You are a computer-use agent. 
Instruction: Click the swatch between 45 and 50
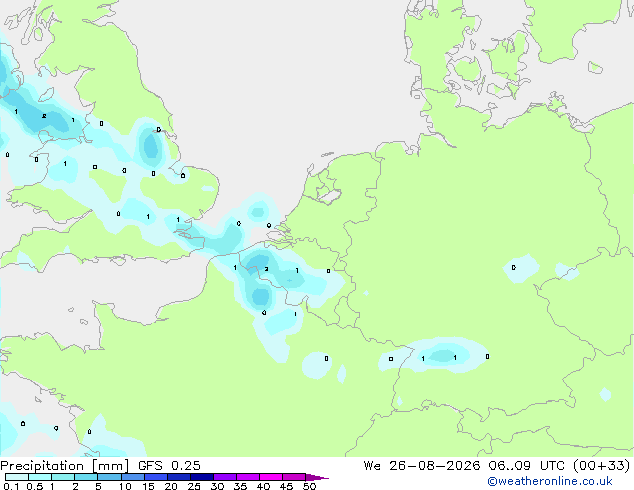click(294, 477)
